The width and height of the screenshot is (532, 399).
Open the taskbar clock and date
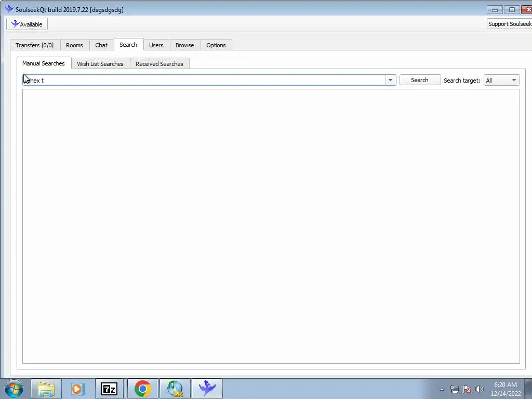[x=506, y=389]
